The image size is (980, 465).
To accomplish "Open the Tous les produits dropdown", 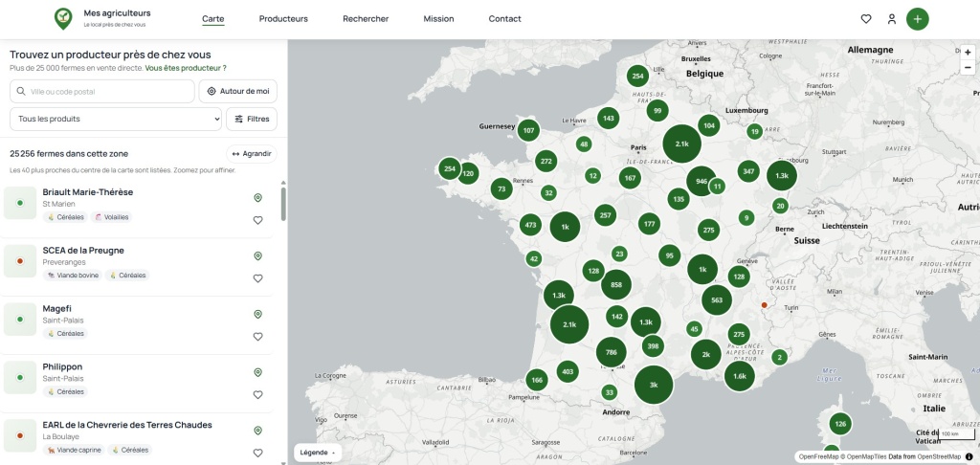I will tap(116, 119).
